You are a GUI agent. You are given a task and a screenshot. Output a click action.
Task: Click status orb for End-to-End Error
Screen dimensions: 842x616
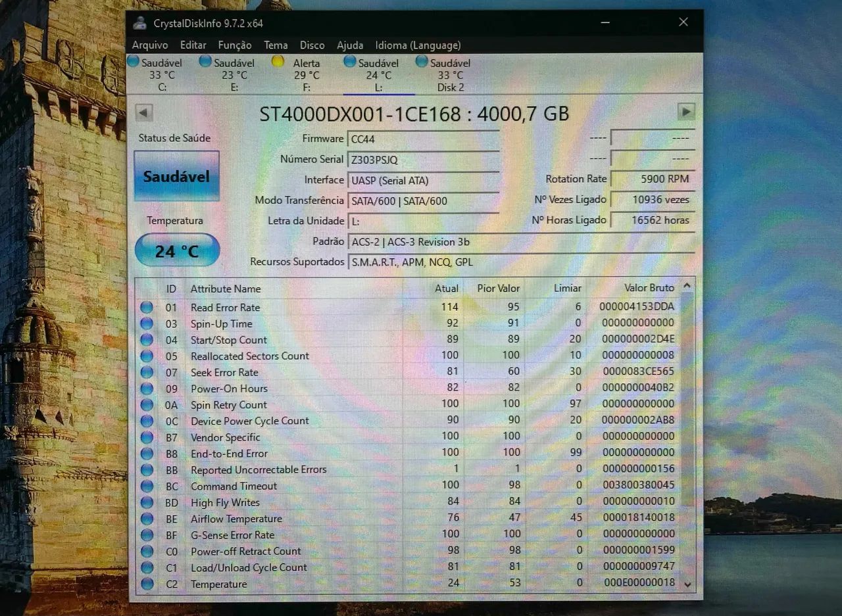click(146, 453)
